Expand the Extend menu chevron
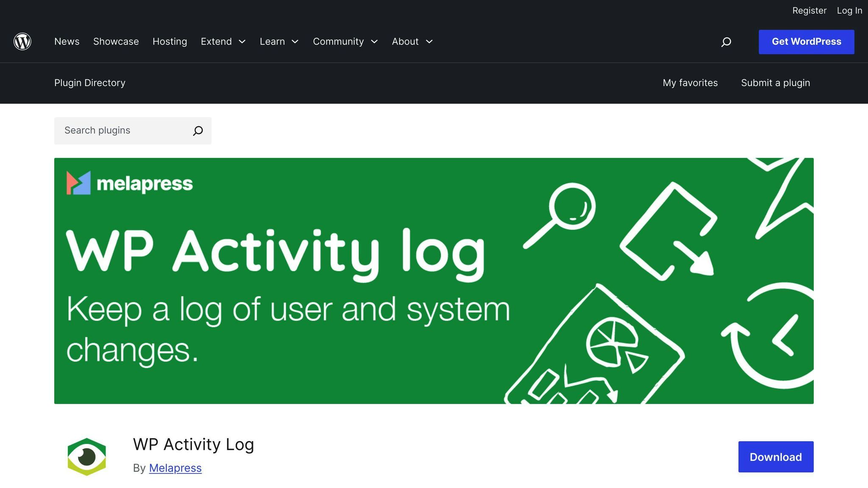Screen dimensions: 868x488 [242, 42]
